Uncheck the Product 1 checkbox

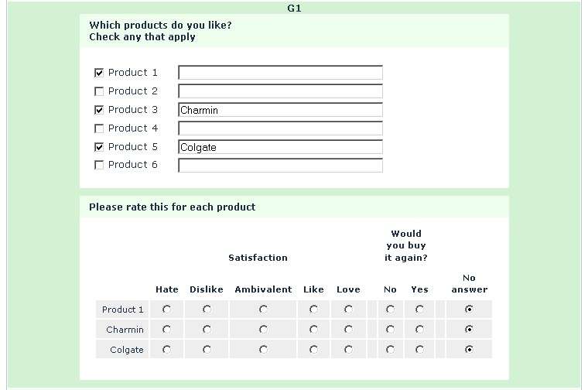pyautogui.click(x=98, y=73)
